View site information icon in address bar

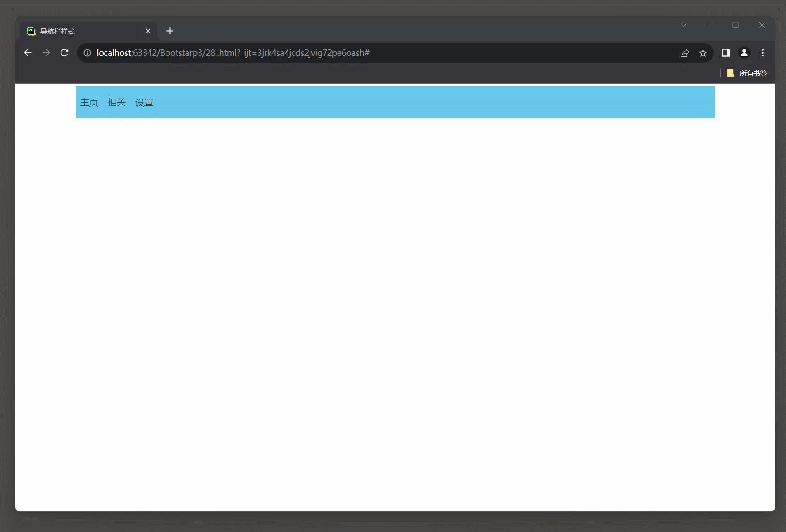87,53
